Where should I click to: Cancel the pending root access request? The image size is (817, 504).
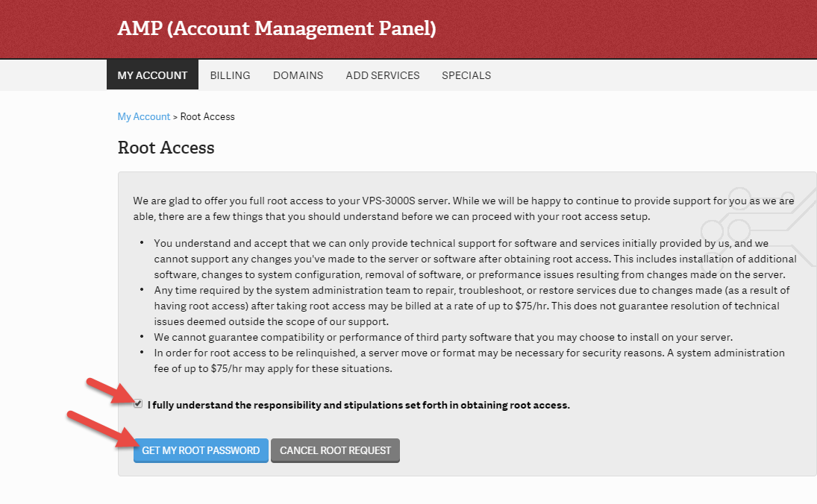pos(335,450)
